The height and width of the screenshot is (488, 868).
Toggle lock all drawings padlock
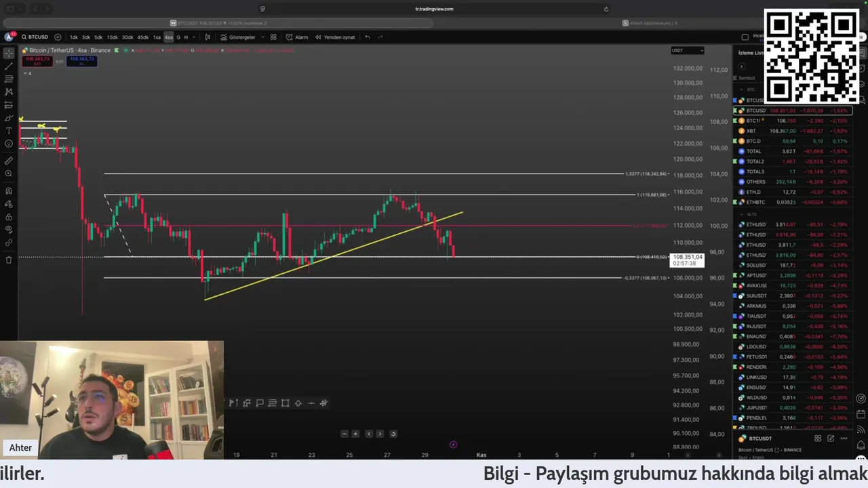pyautogui.click(x=9, y=217)
